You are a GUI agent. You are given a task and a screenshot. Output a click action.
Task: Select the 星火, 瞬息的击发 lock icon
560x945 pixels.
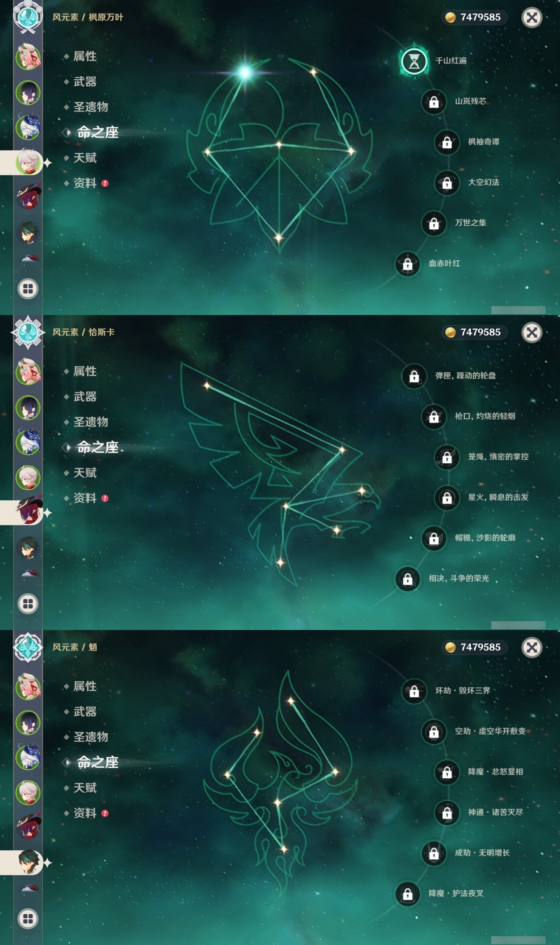click(x=447, y=497)
